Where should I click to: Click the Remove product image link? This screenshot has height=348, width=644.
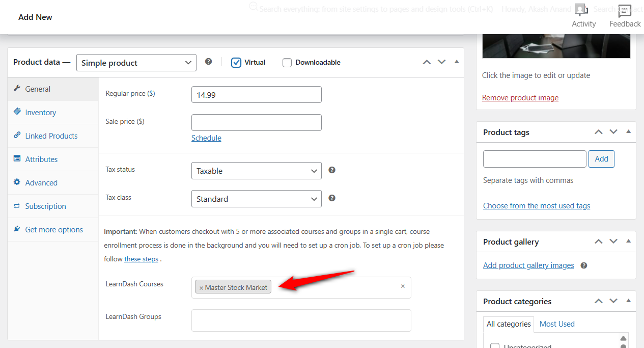[520, 97]
